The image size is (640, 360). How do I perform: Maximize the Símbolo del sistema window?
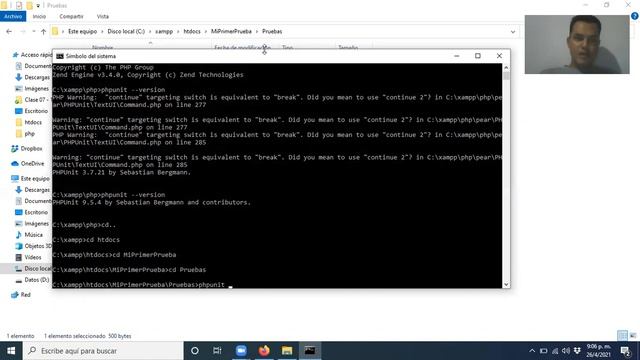coord(478,56)
